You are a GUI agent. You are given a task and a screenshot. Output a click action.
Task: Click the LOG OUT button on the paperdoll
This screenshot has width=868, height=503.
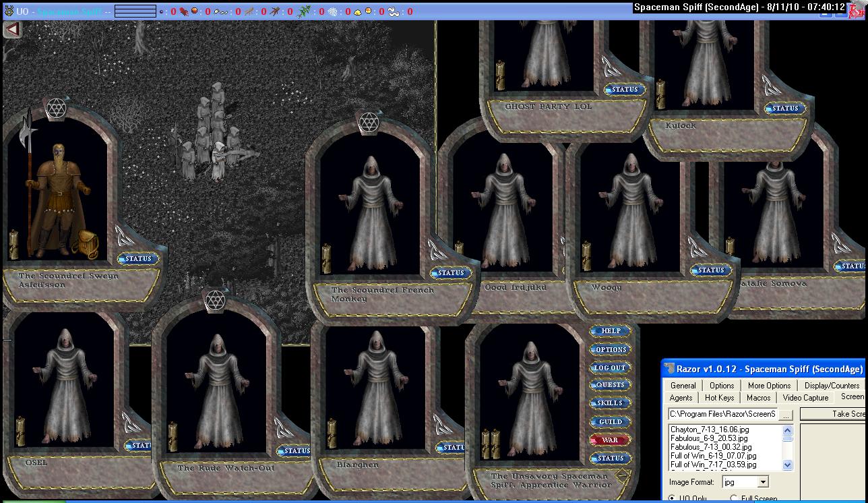pos(610,367)
